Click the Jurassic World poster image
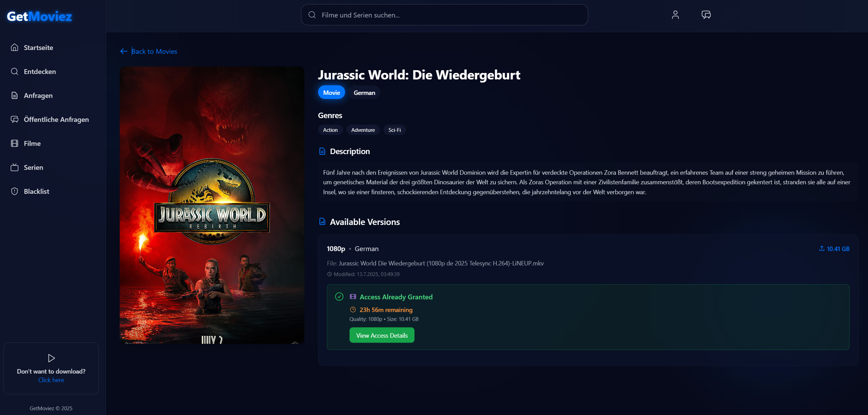The height and width of the screenshot is (415, 868). click(x=212, y=205)
